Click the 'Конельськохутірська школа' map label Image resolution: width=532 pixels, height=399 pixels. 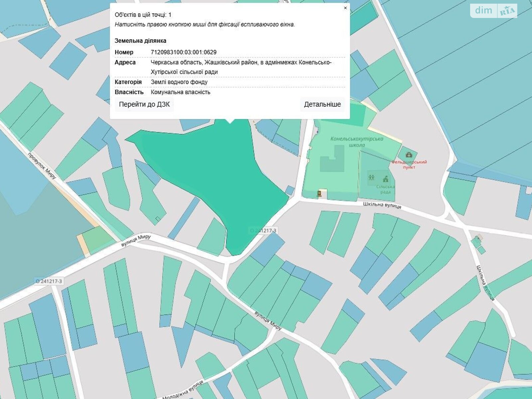(x=357, y=142)
